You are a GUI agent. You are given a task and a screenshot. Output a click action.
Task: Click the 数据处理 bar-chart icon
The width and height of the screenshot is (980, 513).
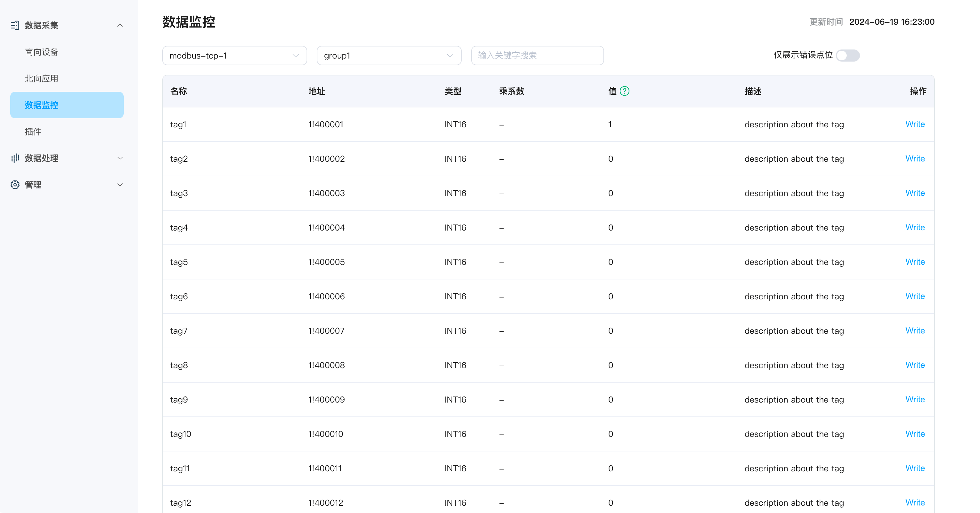click(15, 158)
